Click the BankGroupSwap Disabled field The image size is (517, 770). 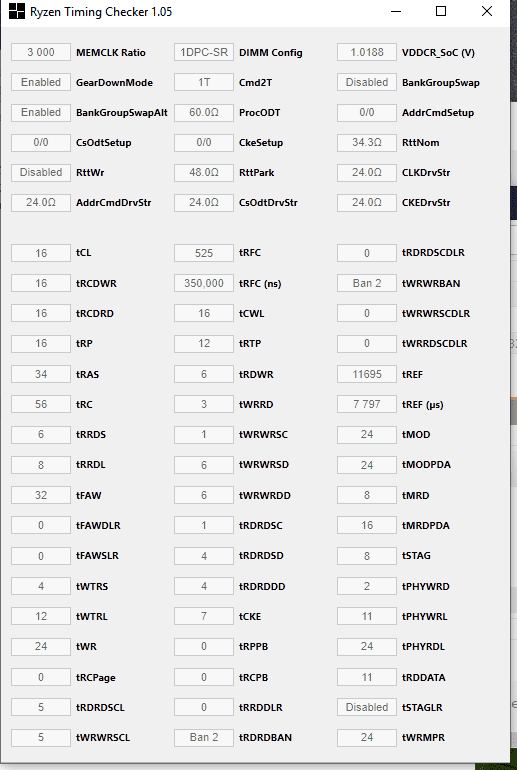click(x=367, y=82)
